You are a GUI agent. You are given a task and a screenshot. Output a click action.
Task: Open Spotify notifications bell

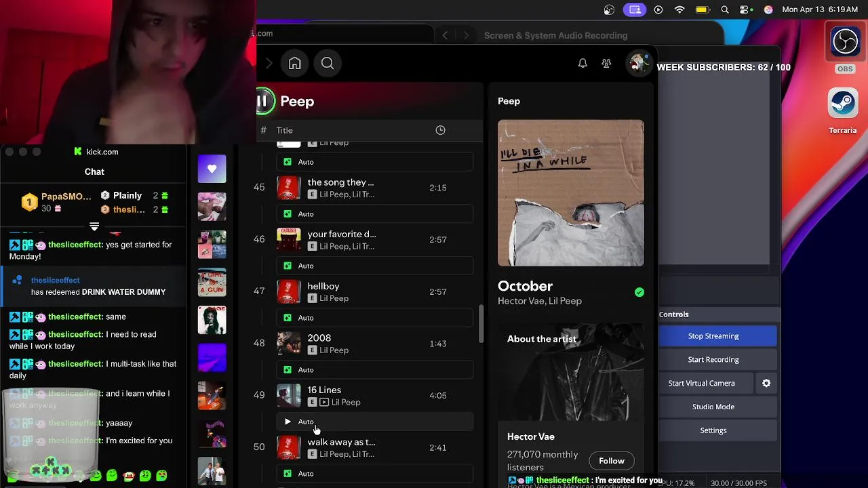pos(583,63)
